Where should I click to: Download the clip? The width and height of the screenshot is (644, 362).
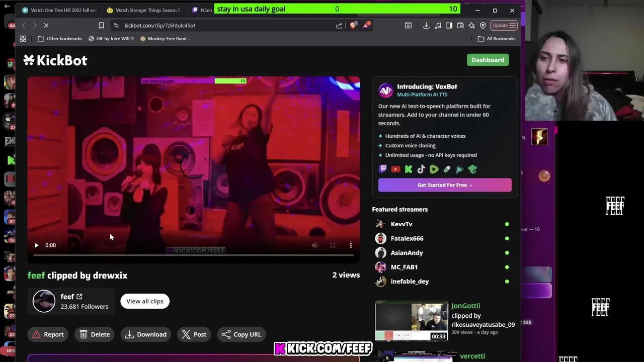pos(146,334)
